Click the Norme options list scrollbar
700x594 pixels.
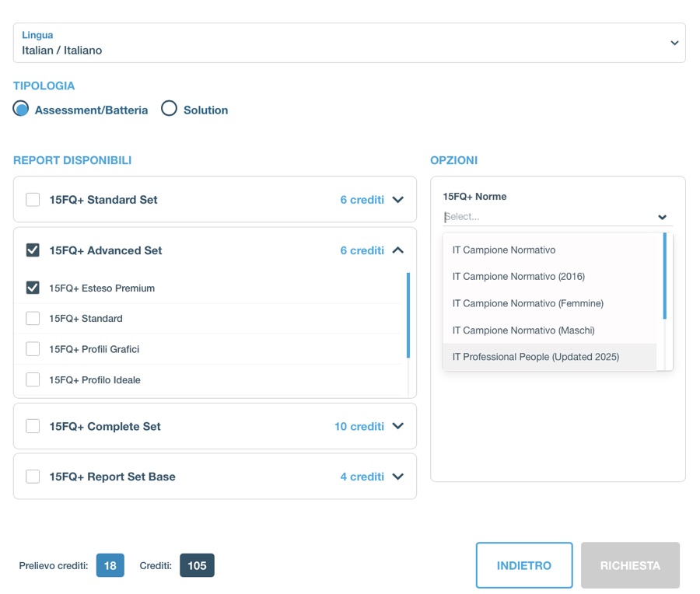tap(665, 276)
